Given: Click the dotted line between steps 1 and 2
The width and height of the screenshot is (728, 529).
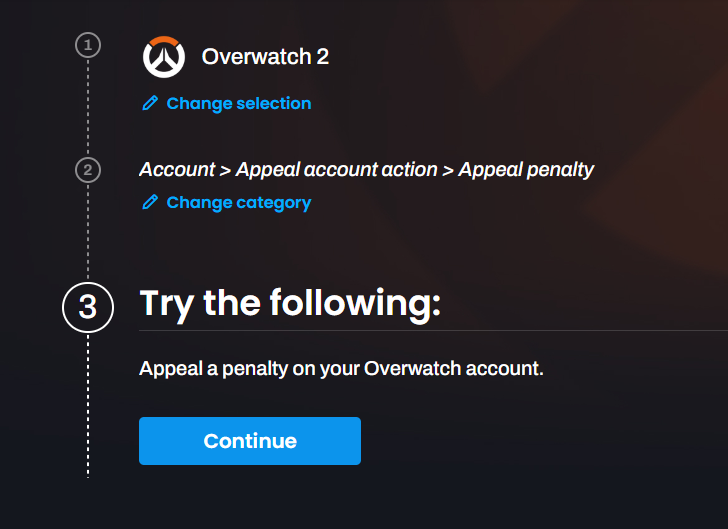Looking at the screenshot, I should (88, 108).
